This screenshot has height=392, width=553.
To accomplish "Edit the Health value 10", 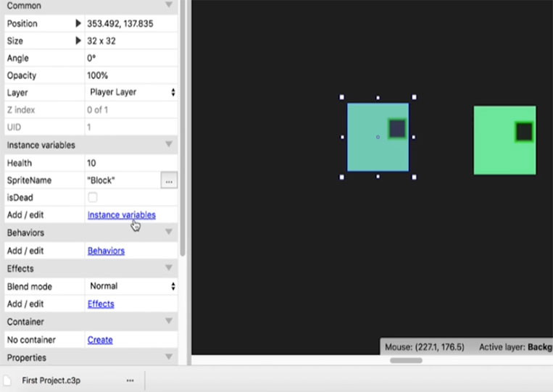I will (131, 163).
